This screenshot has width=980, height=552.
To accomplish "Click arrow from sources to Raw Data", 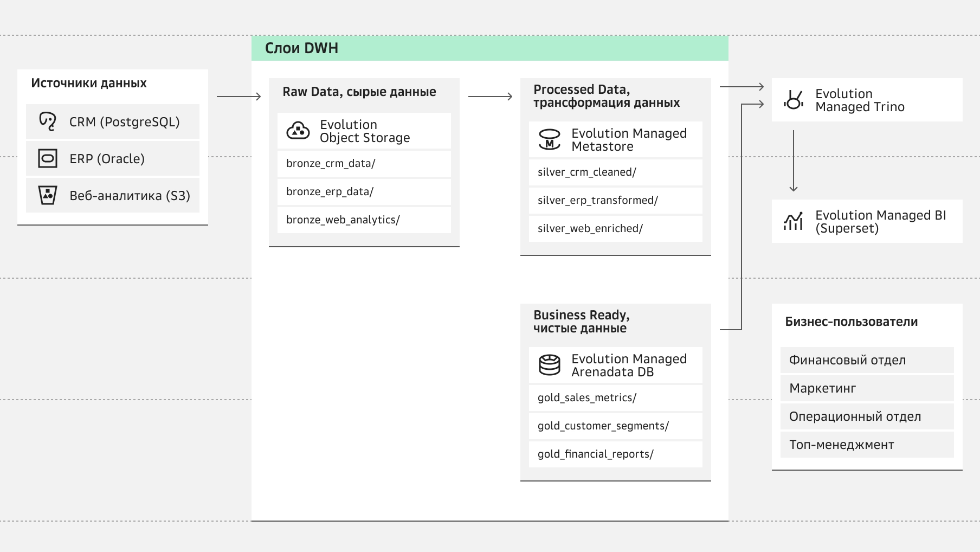I will 238,97.
